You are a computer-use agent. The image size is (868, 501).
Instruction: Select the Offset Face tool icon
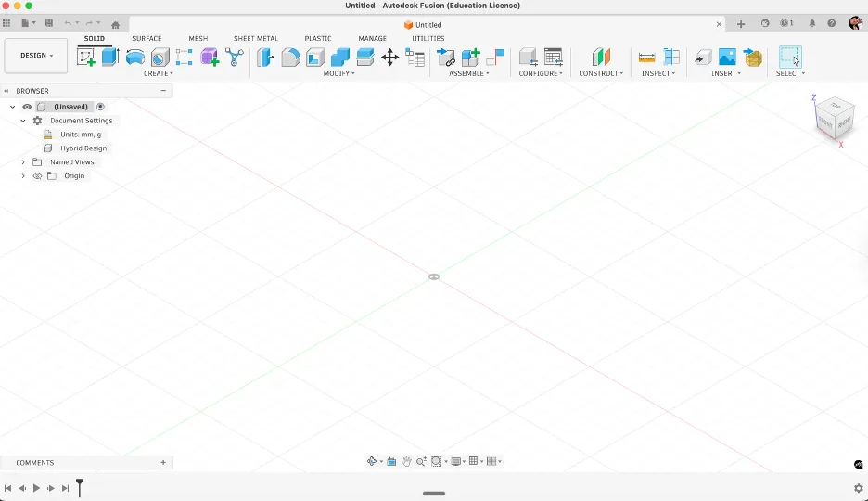(x=365, y=57)
